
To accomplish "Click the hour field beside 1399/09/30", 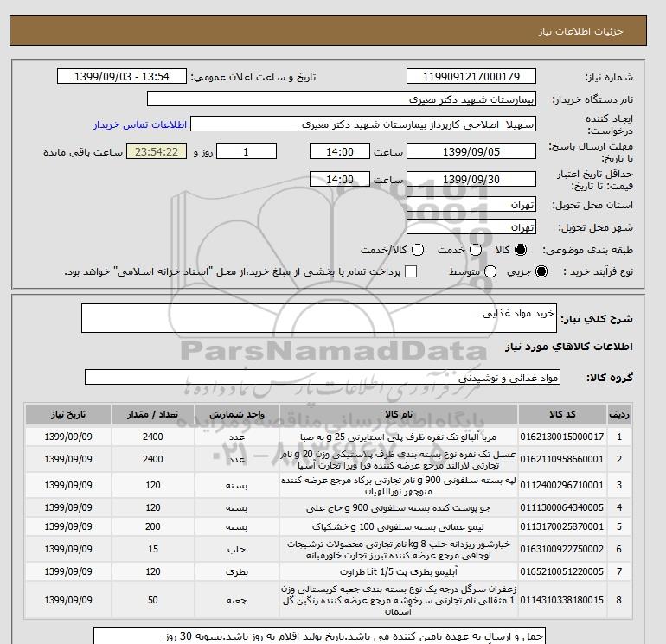I will point(340,179).
